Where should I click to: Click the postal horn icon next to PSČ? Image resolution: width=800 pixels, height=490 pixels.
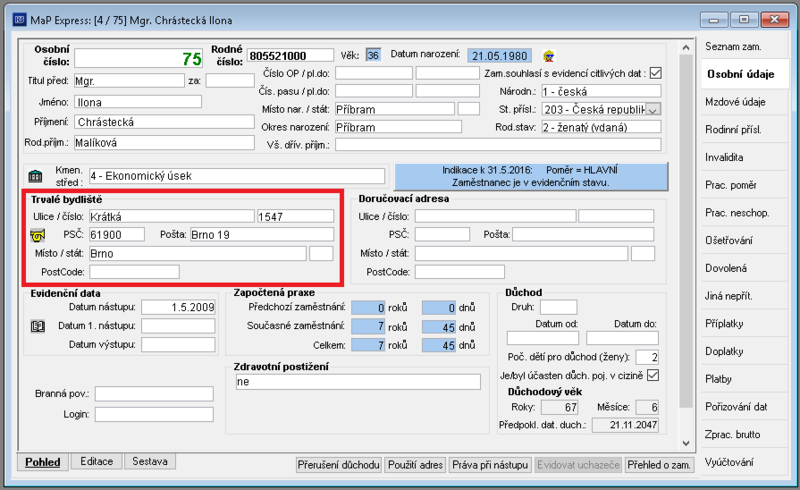[x=37, y=235]
